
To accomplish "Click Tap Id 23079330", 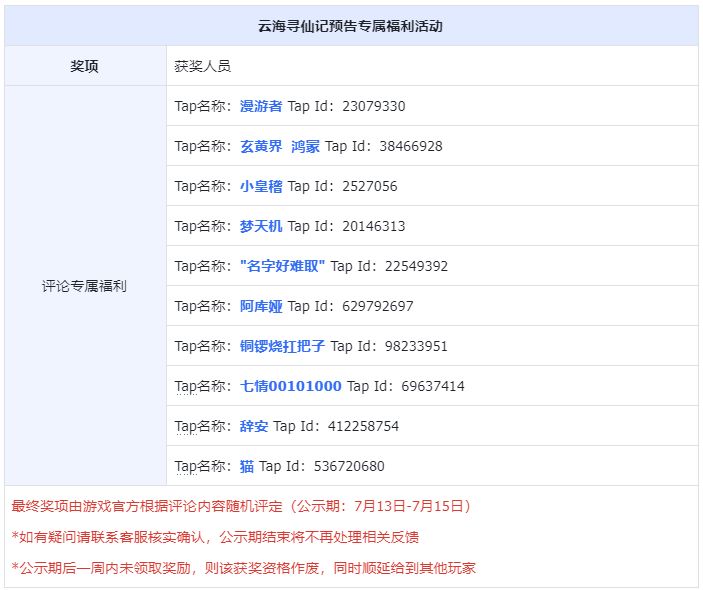I will tap(347, 106).
